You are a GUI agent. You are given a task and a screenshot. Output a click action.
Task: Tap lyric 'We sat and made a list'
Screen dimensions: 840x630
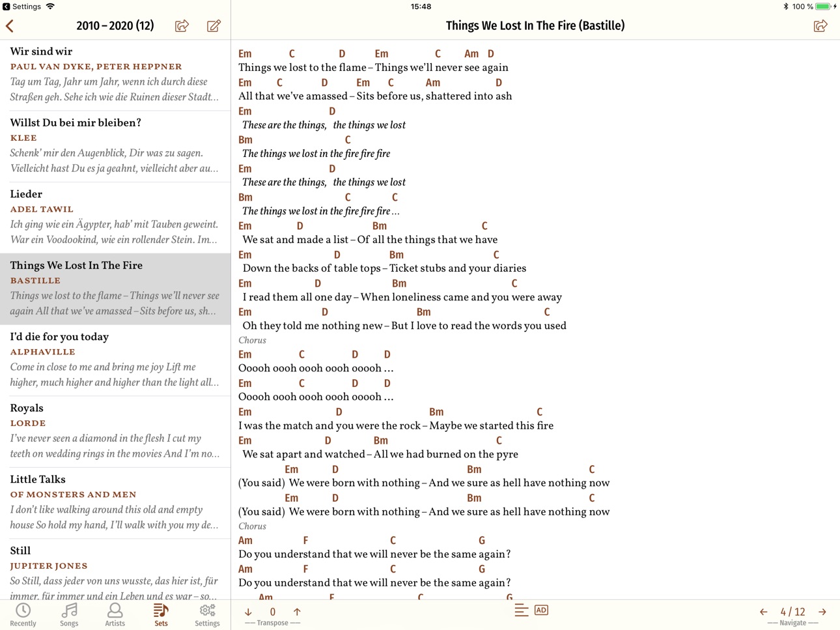295,240
